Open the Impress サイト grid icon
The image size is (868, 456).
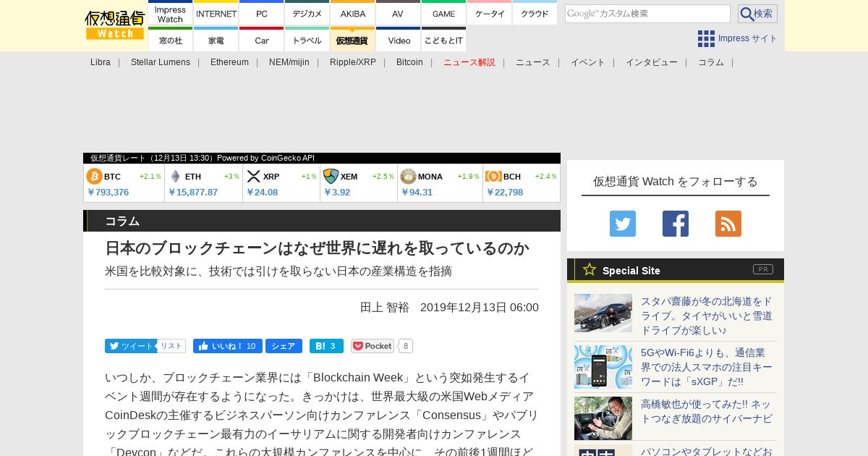tap(706, 38)
